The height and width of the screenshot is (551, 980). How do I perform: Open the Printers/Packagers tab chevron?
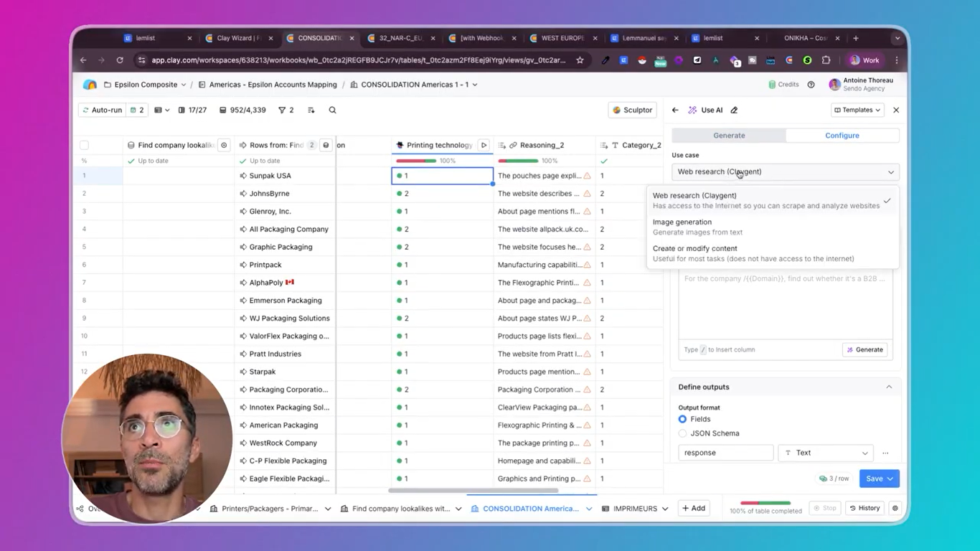tap(328, 509)
